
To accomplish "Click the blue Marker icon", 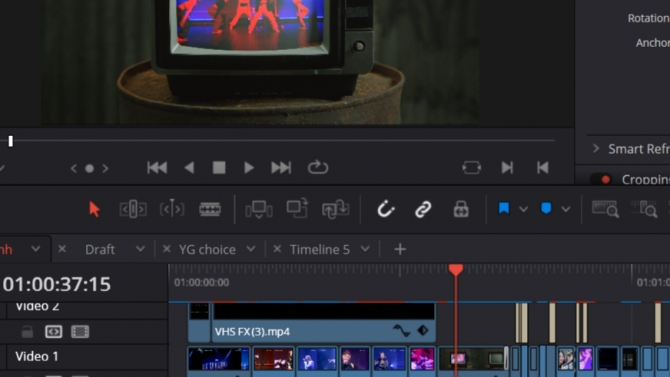I will (x=546, y=208).
